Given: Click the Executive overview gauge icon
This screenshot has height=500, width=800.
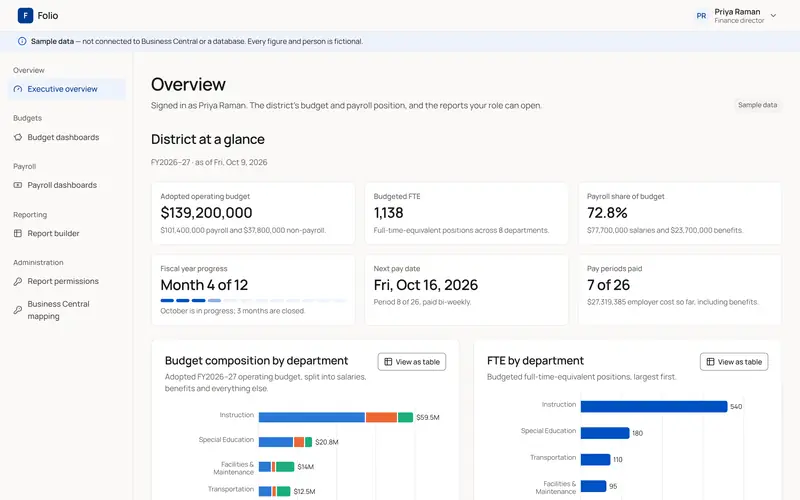Looking at the screenshot, I should pyautogui.click(x=18, y=89).
